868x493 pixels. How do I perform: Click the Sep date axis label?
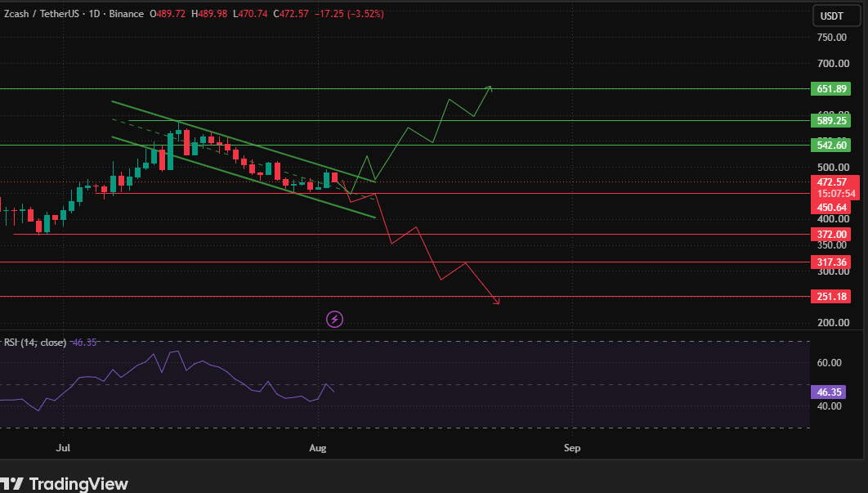pos(572,447)
